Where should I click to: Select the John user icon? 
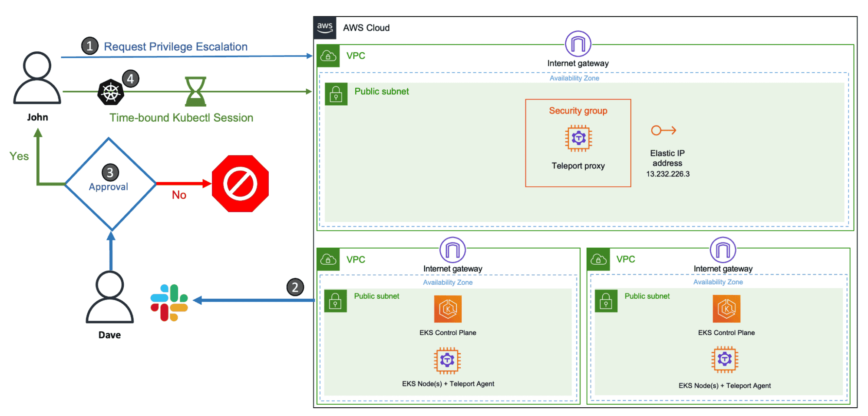[37, 78]
